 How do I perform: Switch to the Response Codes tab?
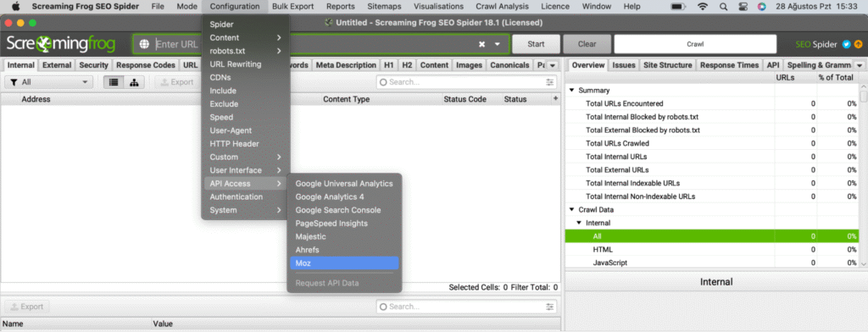coord(146,65)
